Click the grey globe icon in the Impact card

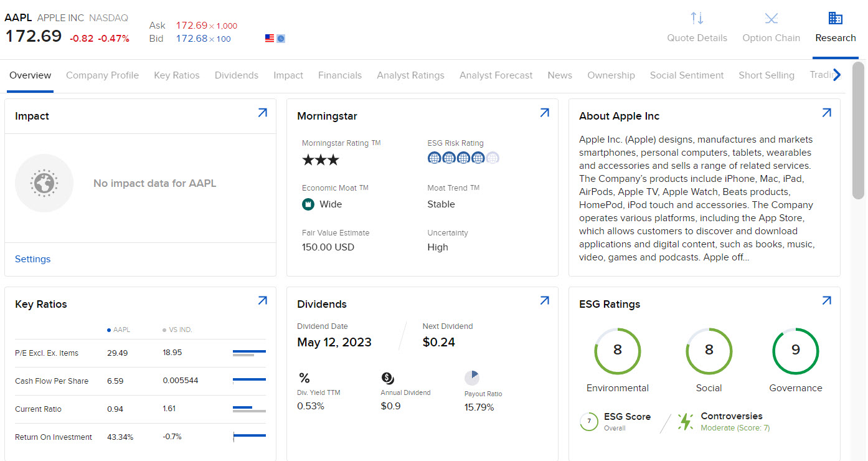click(44, 183)
